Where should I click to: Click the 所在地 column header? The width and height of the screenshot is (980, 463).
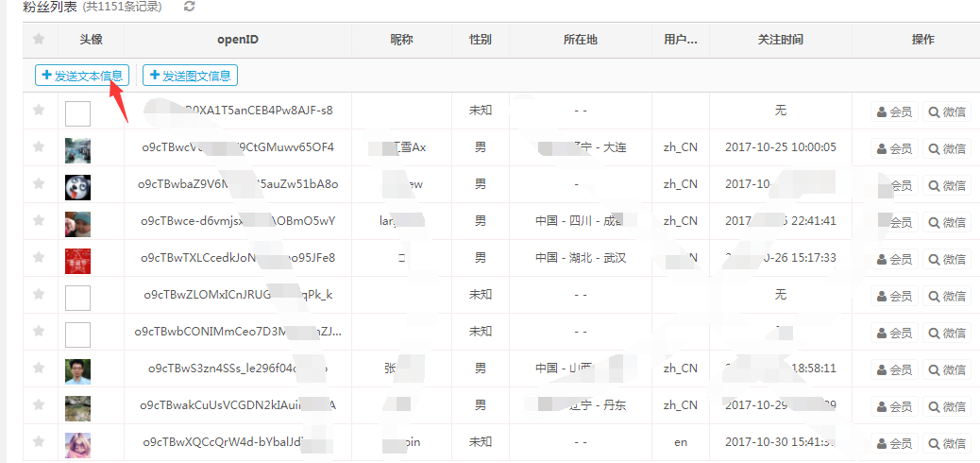(580, 40)
